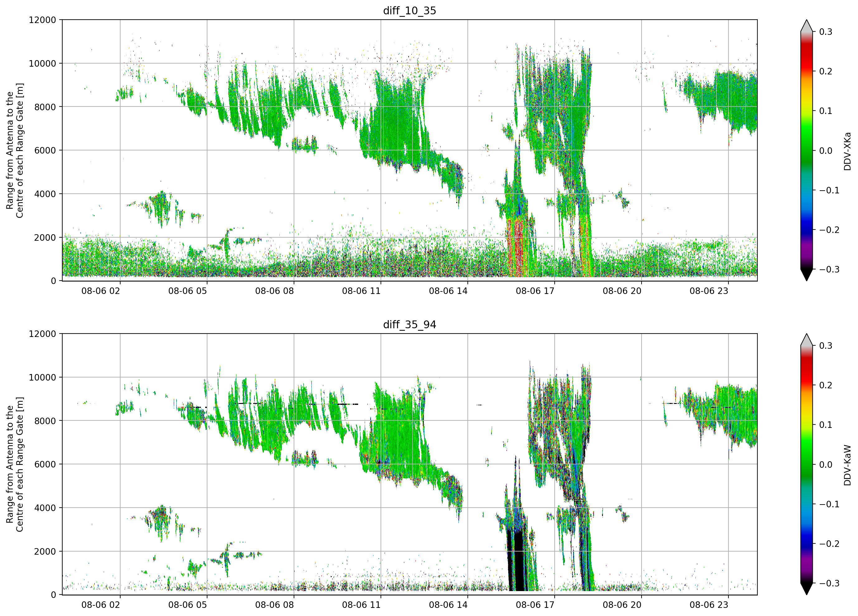Click the −0.3 tick on DDV-KaW colorbar
858x616 pixels.
(829, 583)
